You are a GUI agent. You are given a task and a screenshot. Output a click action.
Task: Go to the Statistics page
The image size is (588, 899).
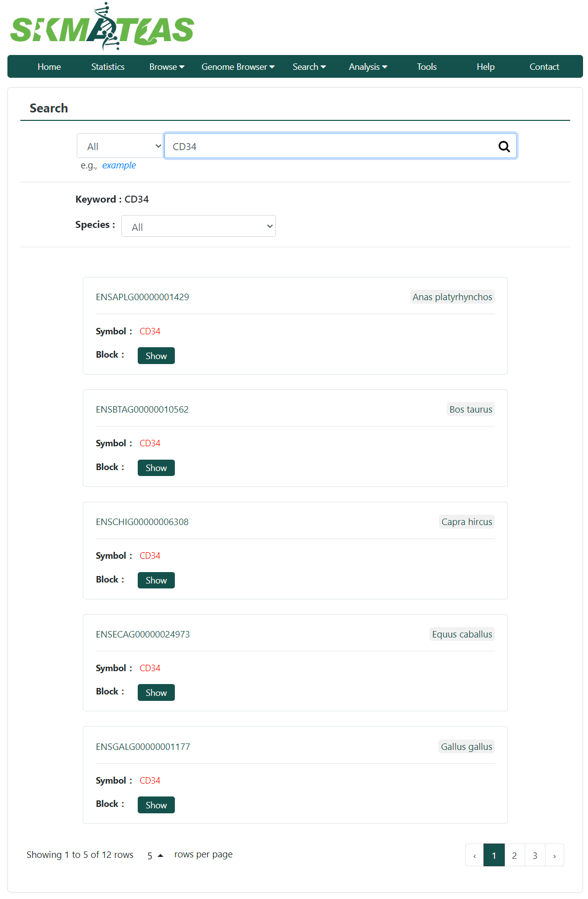(108, 67)
